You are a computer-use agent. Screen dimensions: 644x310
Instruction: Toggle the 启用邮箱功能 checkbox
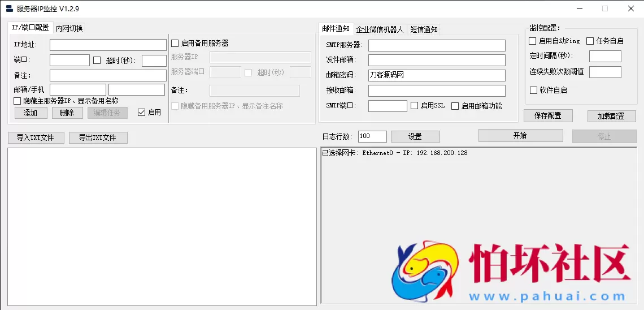[x=455, y=106]
